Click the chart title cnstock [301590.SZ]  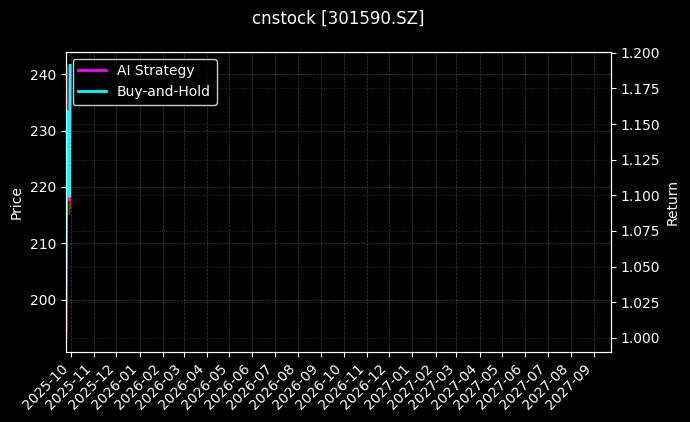(x=338, y=18)
